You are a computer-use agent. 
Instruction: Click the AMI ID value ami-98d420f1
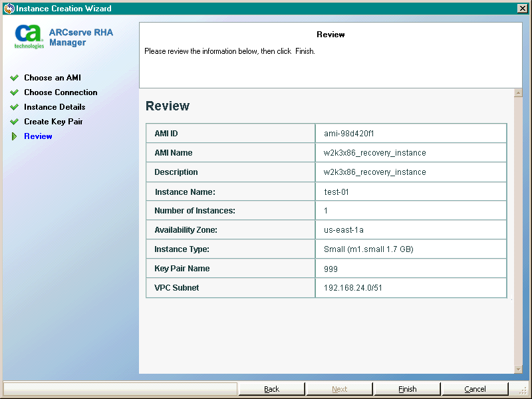[x=349, y=133]
